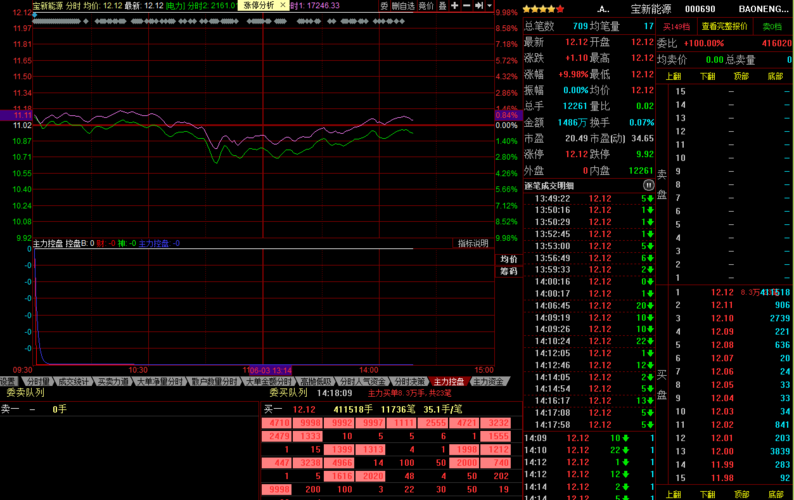
Task: Click top 顶部 jump button
Action: (741, 76)
